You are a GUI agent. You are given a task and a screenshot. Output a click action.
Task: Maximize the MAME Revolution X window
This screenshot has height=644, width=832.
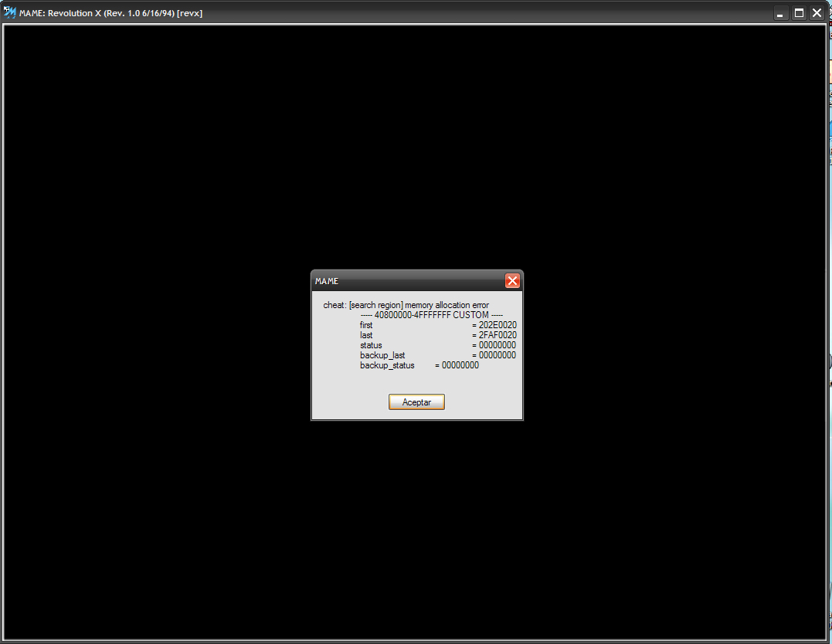click(799, 12)
